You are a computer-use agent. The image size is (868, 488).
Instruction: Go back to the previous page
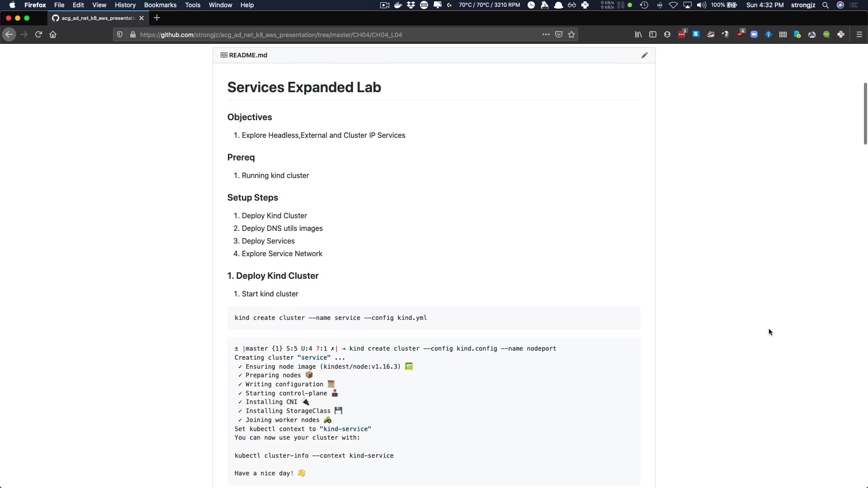[9, 34]
